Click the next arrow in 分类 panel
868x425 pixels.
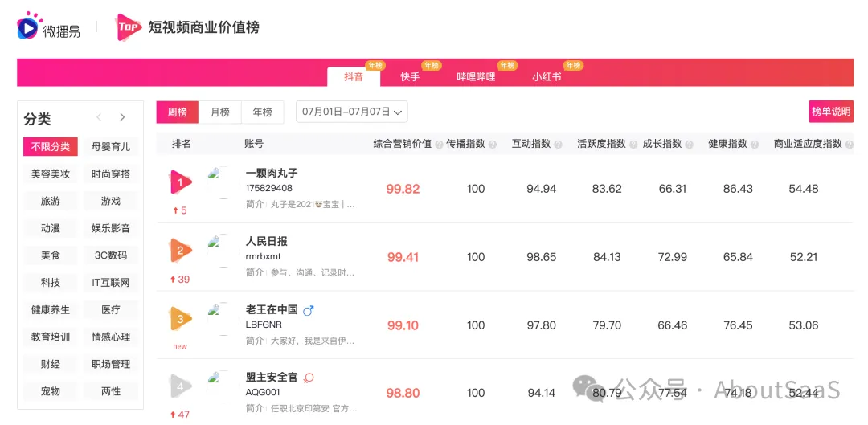pyautogui.click(x=122, y=117)
